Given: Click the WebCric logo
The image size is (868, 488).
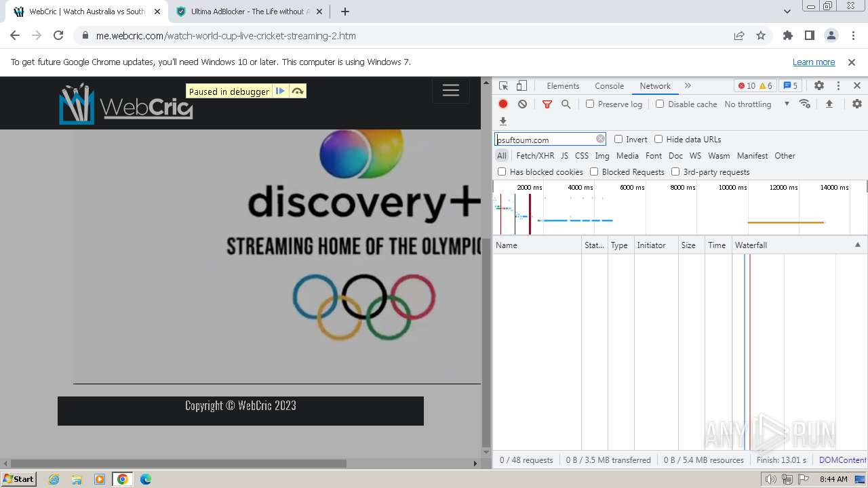Looking at the screenshot, I should click(x=126, y=104).
